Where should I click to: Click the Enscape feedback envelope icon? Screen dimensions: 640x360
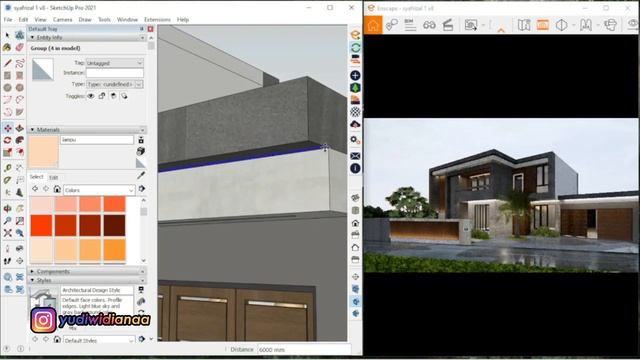click(356, 156)
